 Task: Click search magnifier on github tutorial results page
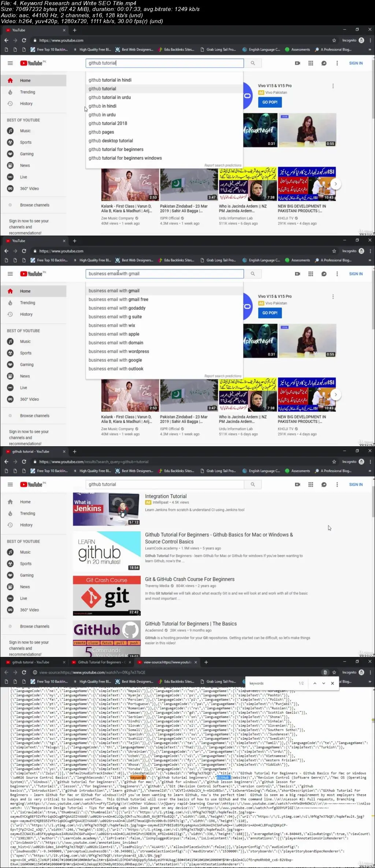pyautogui.click(x=253, y=484)
